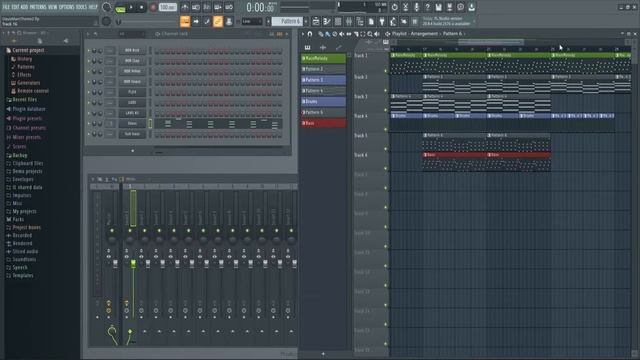Mute the 808 Kick channel LED
Image resolution: width=640 pixels, height=360 pixels.
tap(89, 51)
